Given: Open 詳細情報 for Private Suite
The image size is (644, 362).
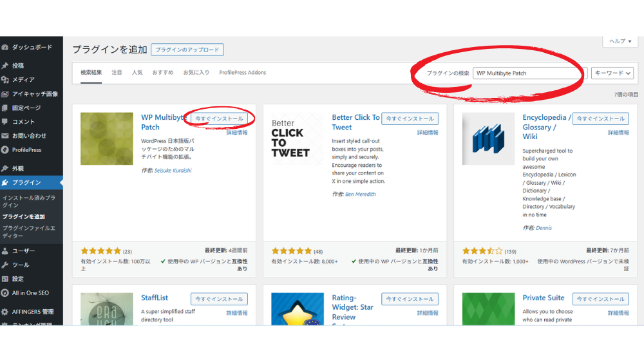Looking at the screenshot, I should pyautogui.click(x=618, y=313).
